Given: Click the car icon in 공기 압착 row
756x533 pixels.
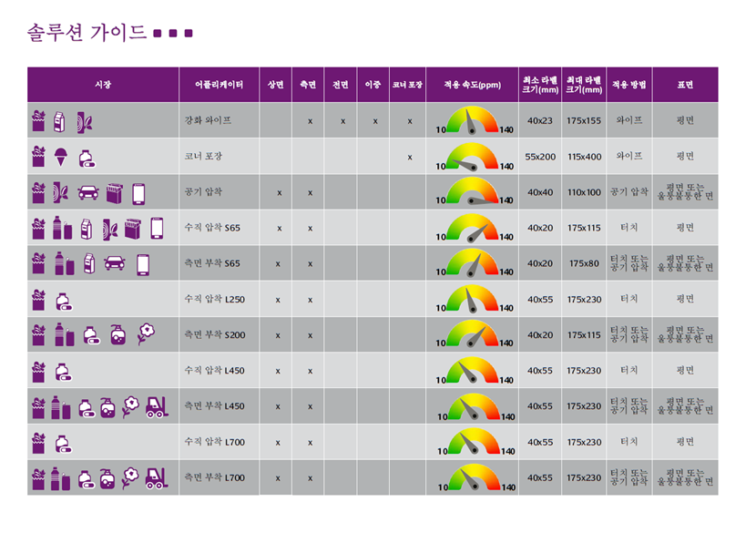Looking at the screenshot, I should 88,193.
